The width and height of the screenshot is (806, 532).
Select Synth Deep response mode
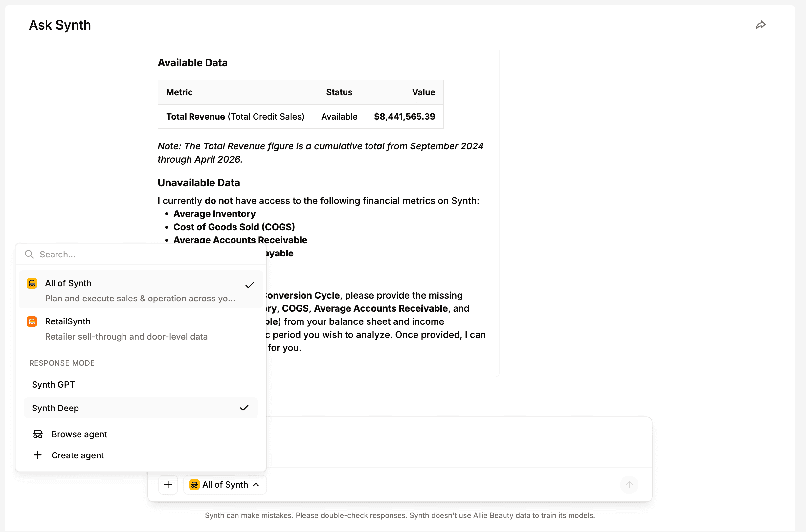click(141, 408)
